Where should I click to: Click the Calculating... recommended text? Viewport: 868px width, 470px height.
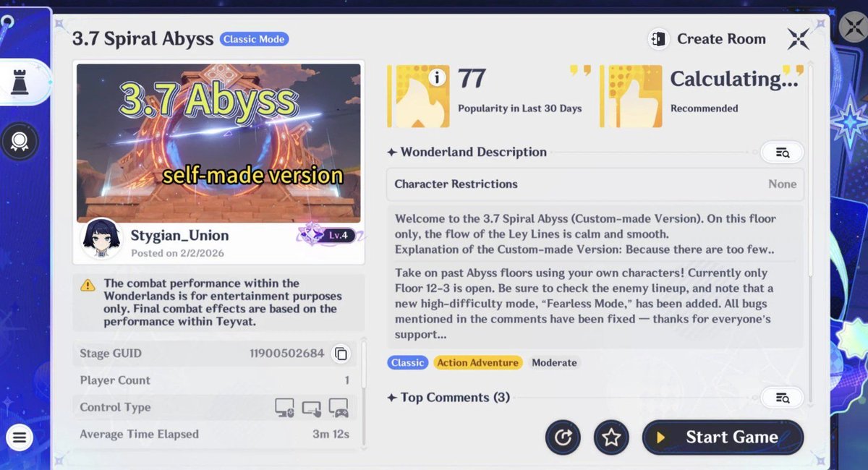pyautogui.click(x=733, y=79)
